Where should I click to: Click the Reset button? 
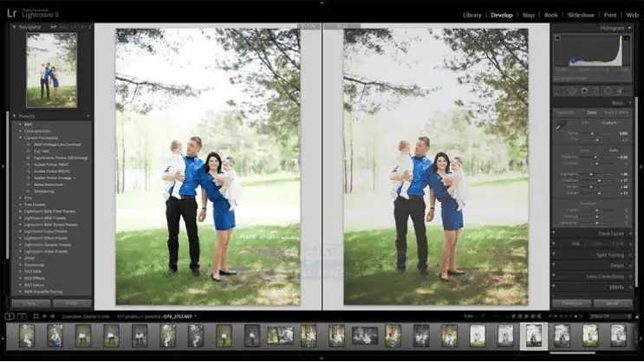pyautogui.click(x=613, y=303)
